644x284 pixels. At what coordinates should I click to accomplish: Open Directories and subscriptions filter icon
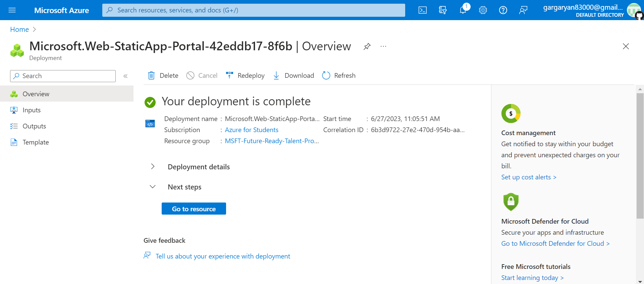[443, 10]
